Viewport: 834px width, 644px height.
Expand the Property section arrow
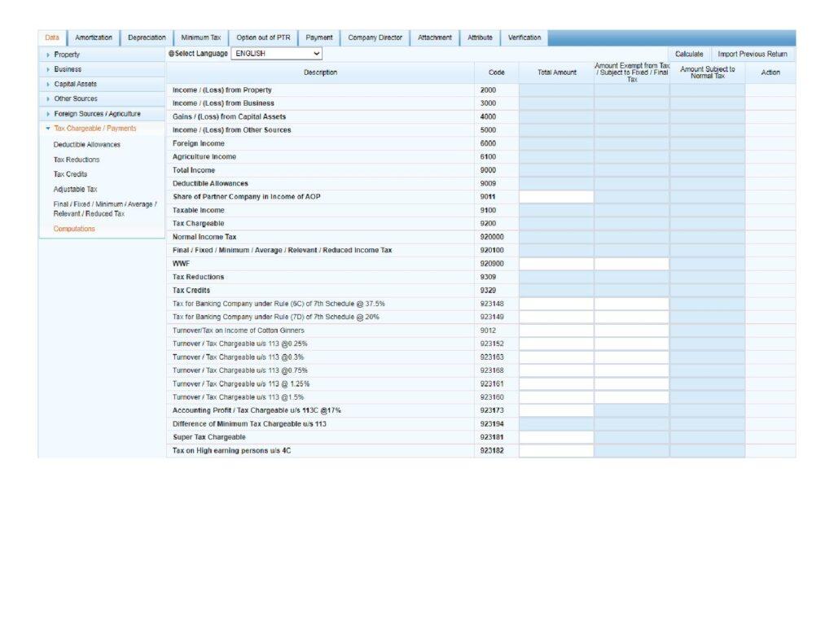coord(48,55)
